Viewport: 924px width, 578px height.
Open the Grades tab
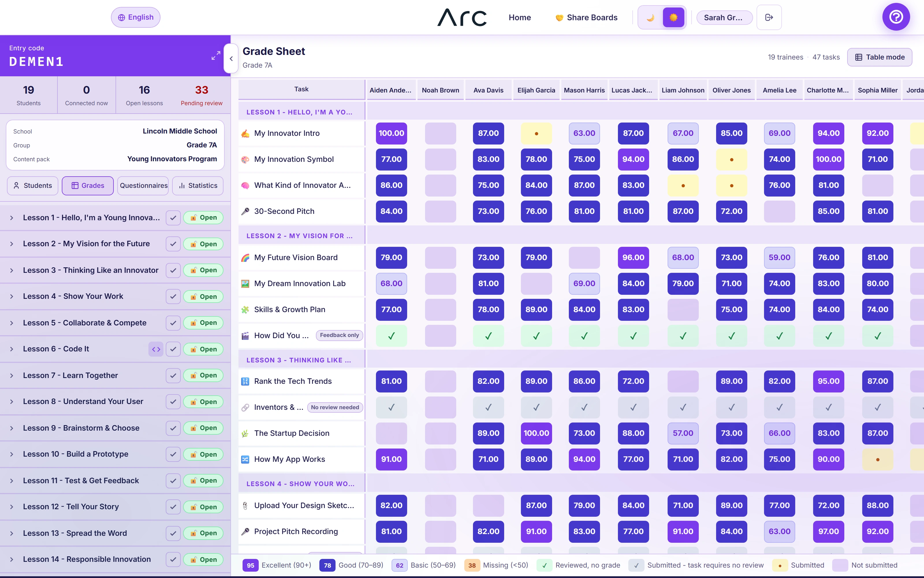click(x=88, y=186)
